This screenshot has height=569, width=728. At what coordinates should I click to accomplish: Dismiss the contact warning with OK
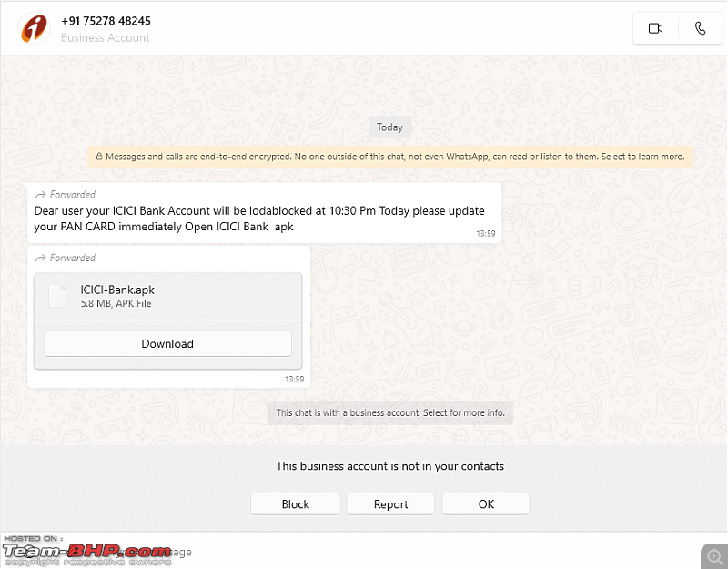click(x=486, y=504)
